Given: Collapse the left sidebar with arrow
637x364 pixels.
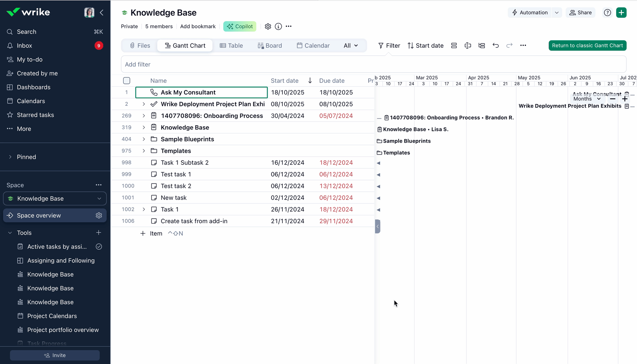Looking at the screenshot, I should [102, 13].
